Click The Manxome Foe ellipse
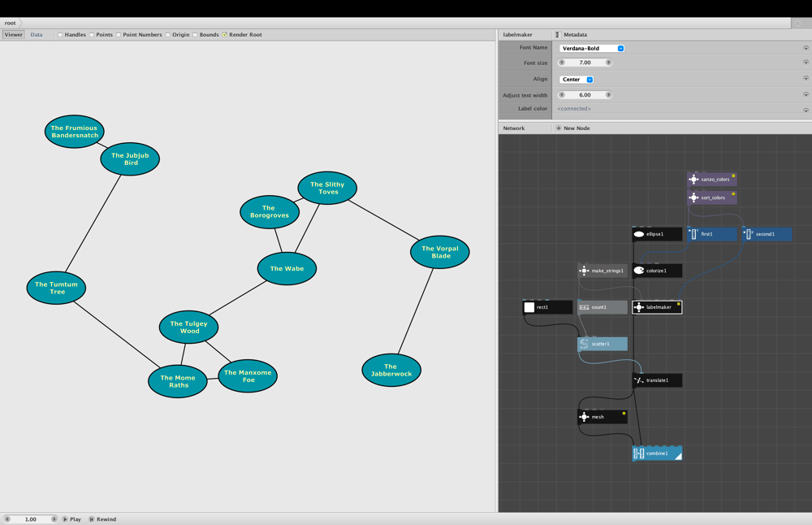The width and height of the screenshot is (812, 525). 248,375
